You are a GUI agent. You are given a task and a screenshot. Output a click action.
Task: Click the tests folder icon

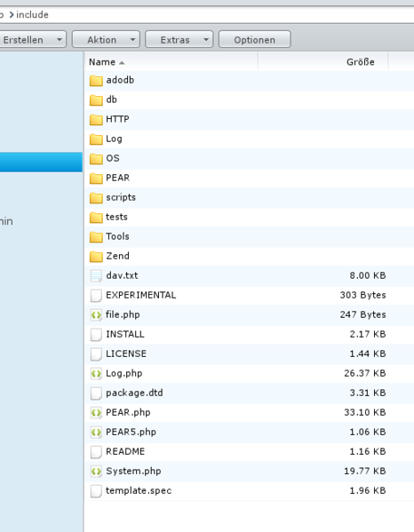click(96, 218)
